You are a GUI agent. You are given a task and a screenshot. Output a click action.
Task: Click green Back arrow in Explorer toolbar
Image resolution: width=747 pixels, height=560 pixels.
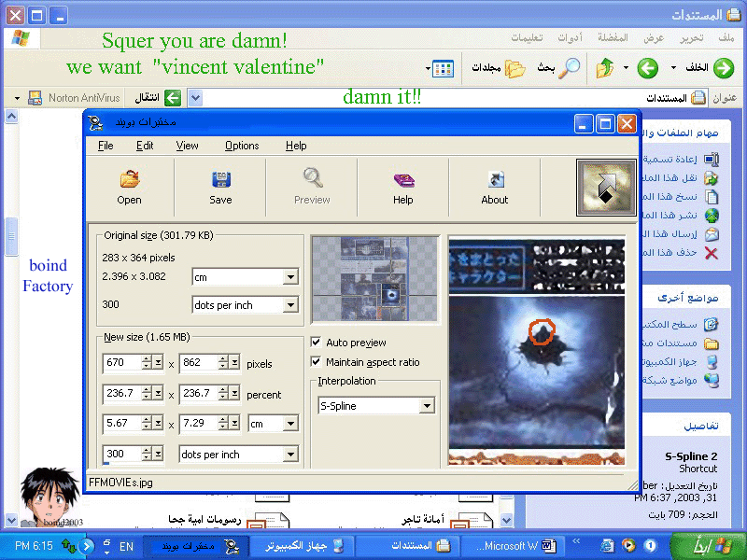[x=648, y=68]
